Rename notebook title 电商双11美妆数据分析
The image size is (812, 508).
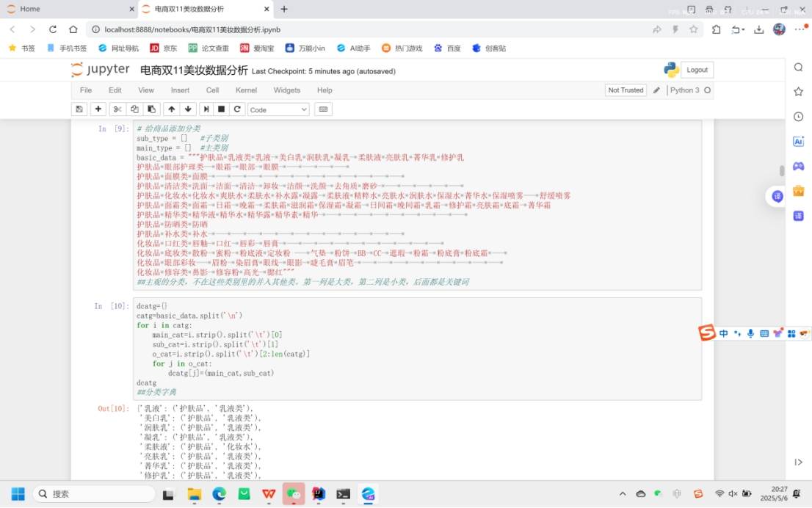(194, 70)
